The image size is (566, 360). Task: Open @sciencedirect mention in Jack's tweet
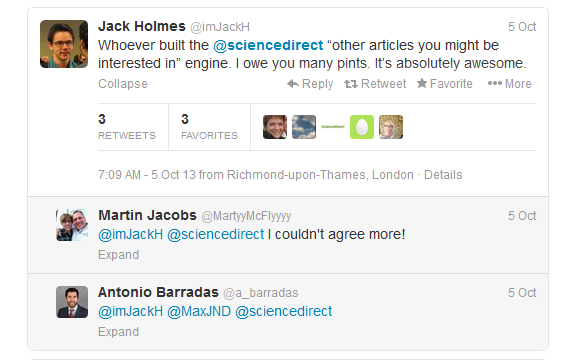(x=268, y=45)
